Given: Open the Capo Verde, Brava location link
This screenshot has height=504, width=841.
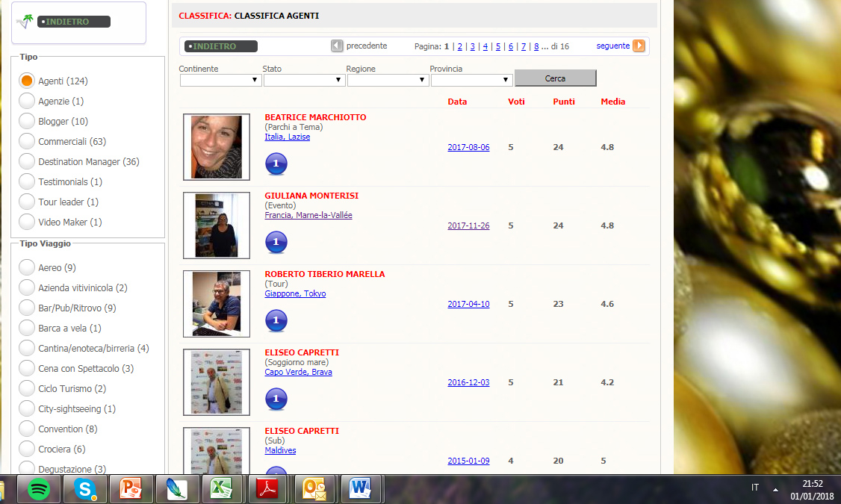Looking at the screenshot, I should click(x=298, y=372).
